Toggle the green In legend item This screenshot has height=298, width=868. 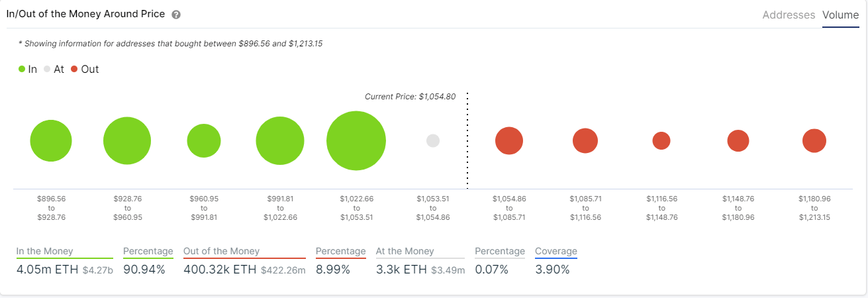[x=28, y=69]
